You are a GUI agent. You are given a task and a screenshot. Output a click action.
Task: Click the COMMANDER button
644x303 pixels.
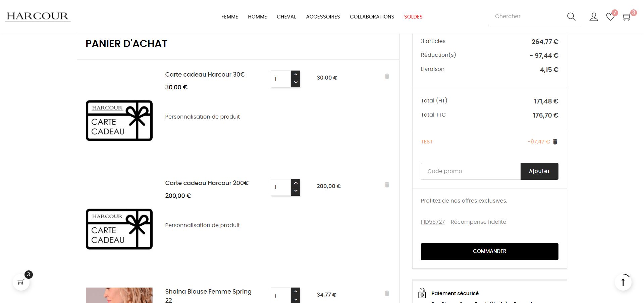coord(490,252)
